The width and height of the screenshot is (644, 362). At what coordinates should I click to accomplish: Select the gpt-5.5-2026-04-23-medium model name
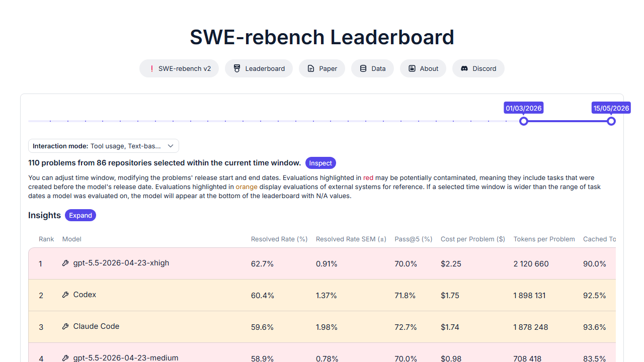[126, 358]
